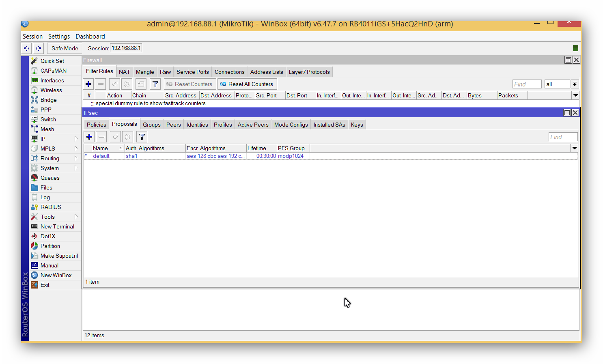Open the Settings menu
Screen dimensions: 603x364
pos(59,37)
